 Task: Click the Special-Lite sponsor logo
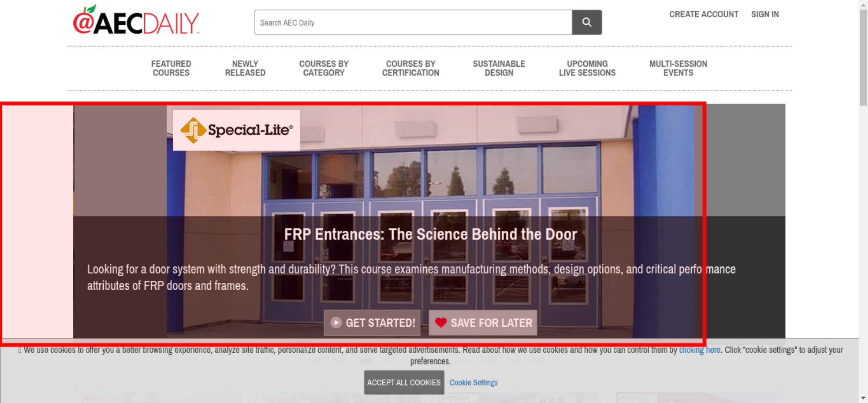[x=237, y=130]
